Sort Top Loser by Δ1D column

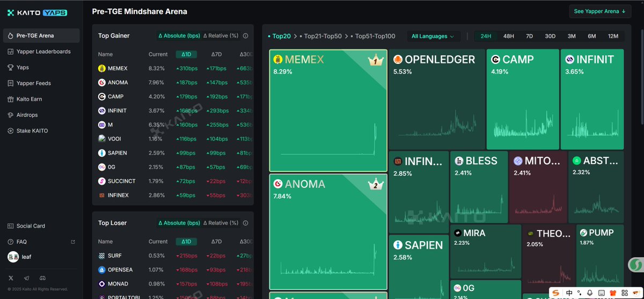pyautogui.click(x=186, y=242)
